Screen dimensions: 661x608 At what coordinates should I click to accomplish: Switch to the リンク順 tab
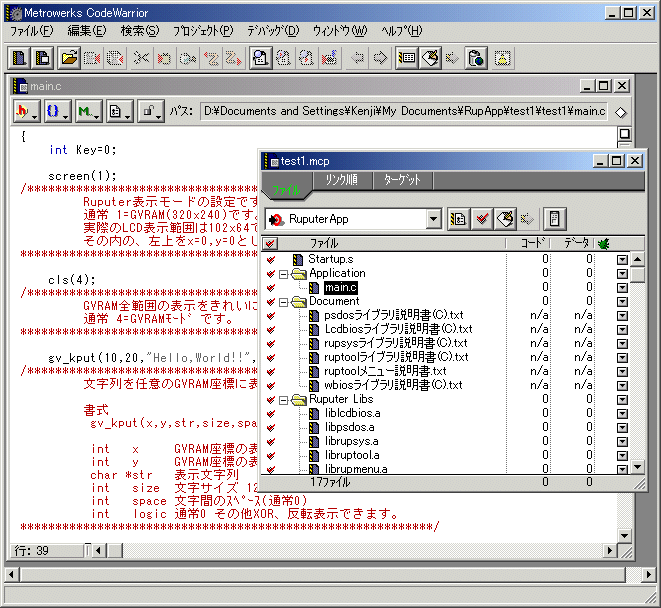point(341,180)
